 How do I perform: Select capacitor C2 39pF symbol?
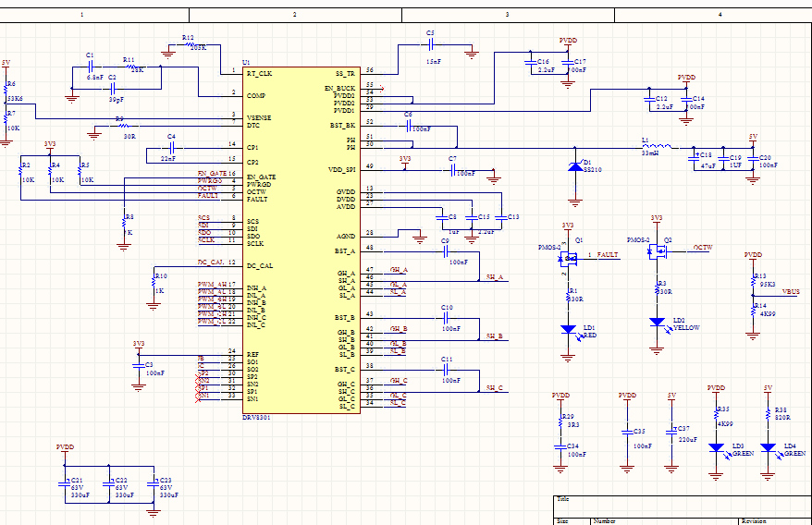(113, 89)
